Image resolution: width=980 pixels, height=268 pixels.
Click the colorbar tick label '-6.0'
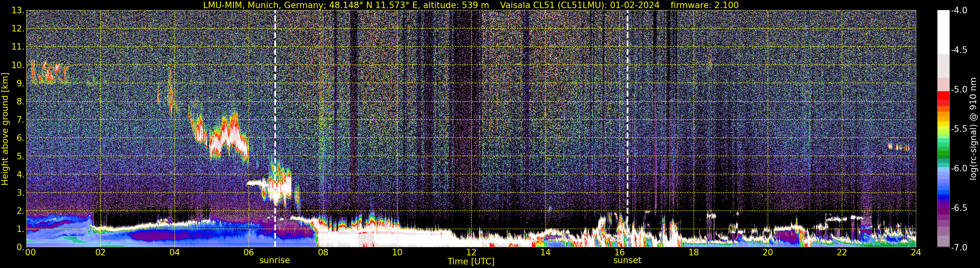(959, 168)
